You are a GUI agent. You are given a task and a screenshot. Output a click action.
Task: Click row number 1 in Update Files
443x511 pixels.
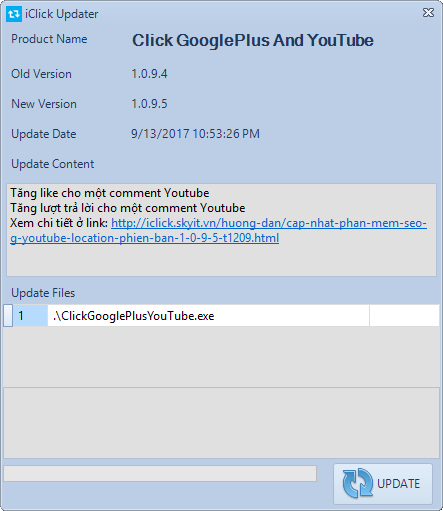click(x=30, y=315)
